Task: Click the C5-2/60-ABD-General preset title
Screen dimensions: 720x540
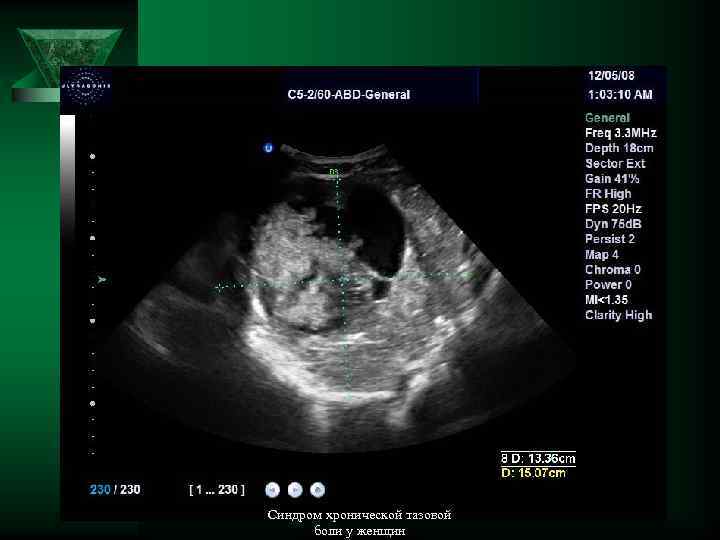Action: point(349,95)
